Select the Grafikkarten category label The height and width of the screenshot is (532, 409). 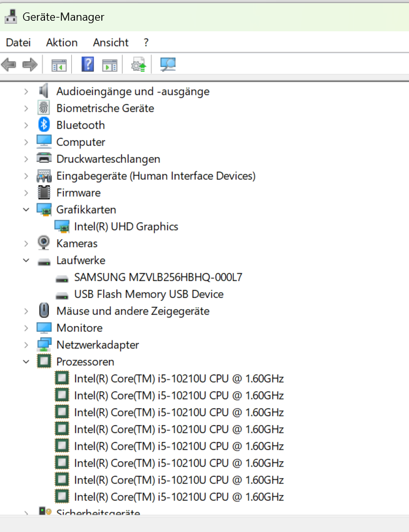86,210
